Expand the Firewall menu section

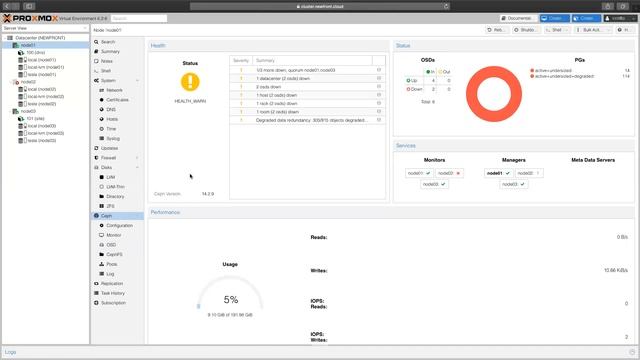click(x=137, y=158)
